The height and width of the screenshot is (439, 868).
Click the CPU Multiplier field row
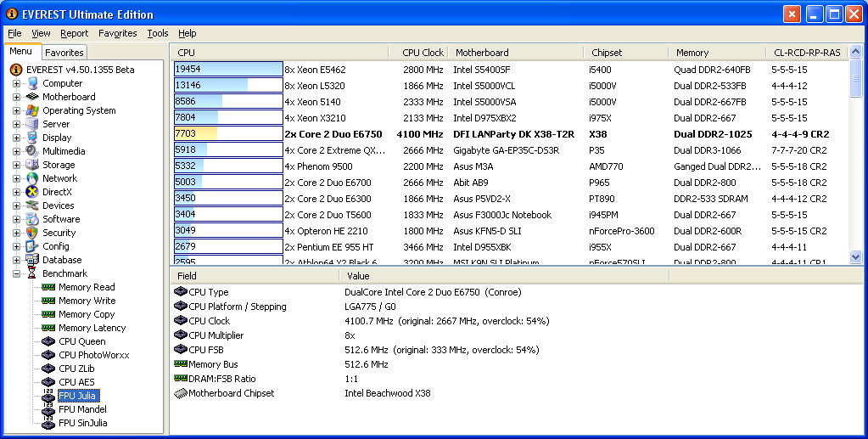pyautogui.click(x=518, y=335)
